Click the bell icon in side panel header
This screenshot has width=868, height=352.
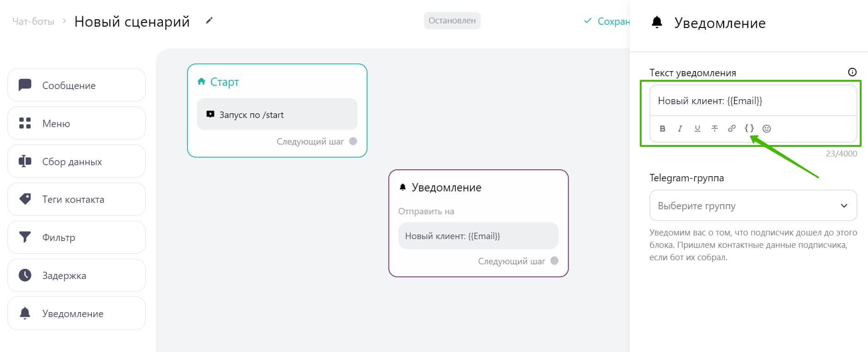tap(657, 22)
